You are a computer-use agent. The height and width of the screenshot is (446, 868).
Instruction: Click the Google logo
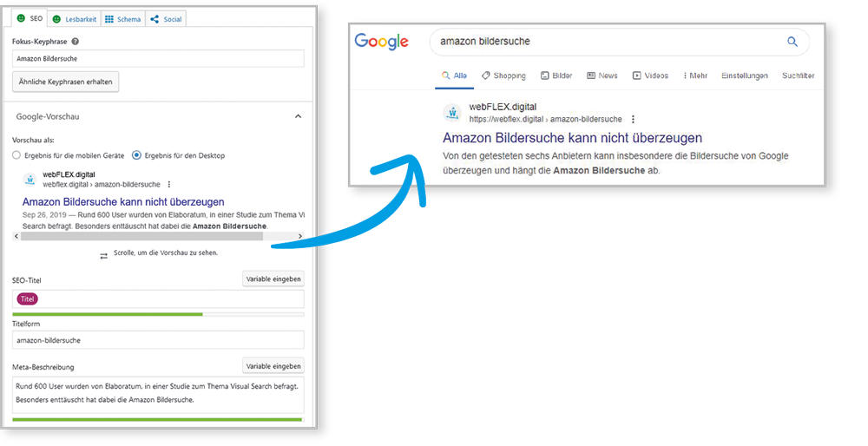381,42
